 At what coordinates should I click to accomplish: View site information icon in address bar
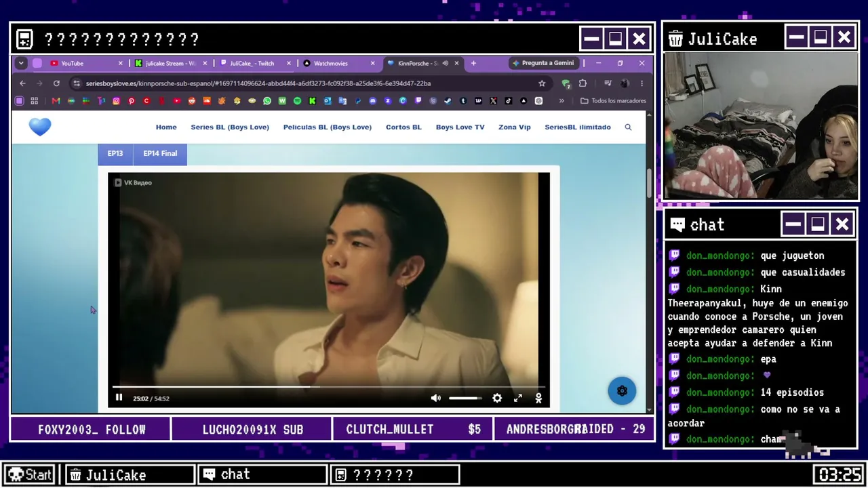coord(77,83)
